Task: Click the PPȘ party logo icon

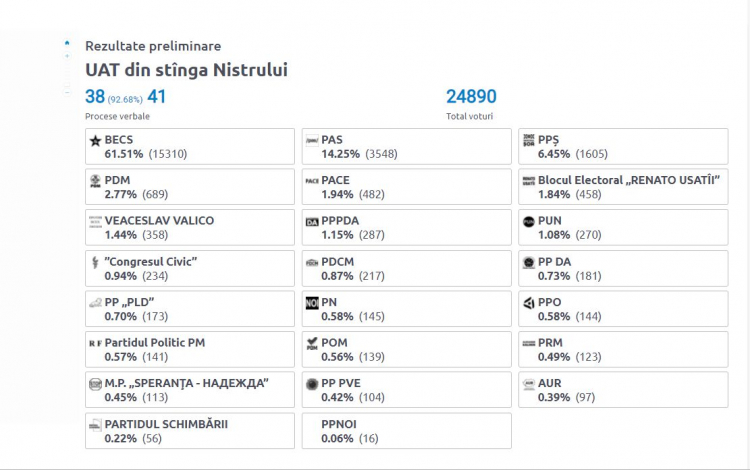Action: (529, 140)
